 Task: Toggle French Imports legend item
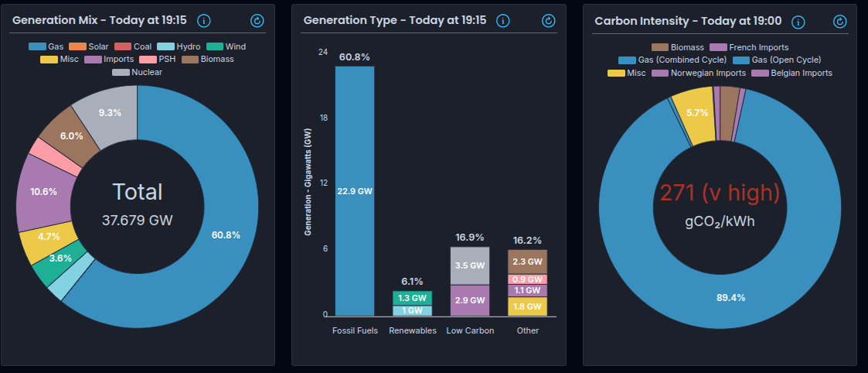(749, 48)
